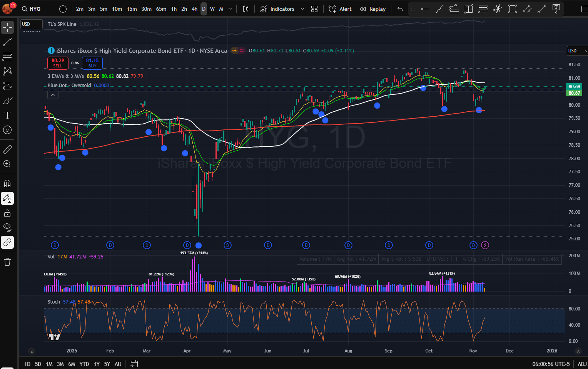Select the trend line tool in left sidebar
This screenshot has width=588, height=369.
7,42
